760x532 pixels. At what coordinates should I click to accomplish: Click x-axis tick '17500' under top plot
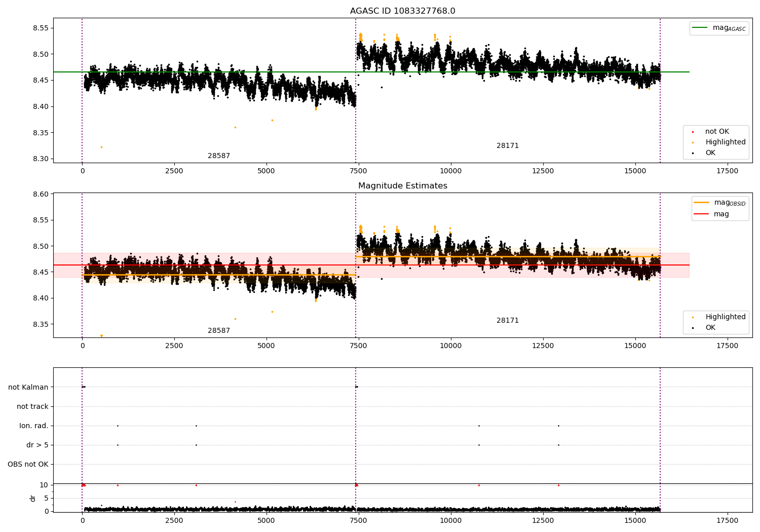[x=727, y=171]
